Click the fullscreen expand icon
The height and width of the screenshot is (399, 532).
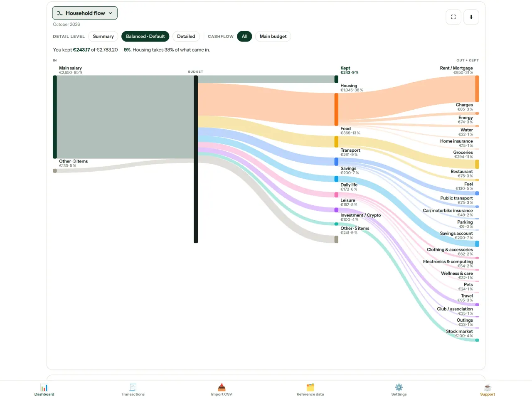tap(453, 17)
